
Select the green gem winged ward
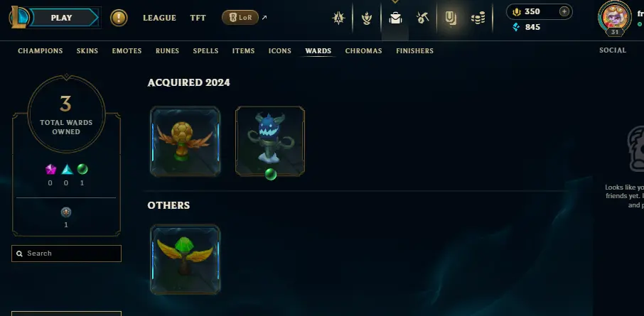coord(186,259)
